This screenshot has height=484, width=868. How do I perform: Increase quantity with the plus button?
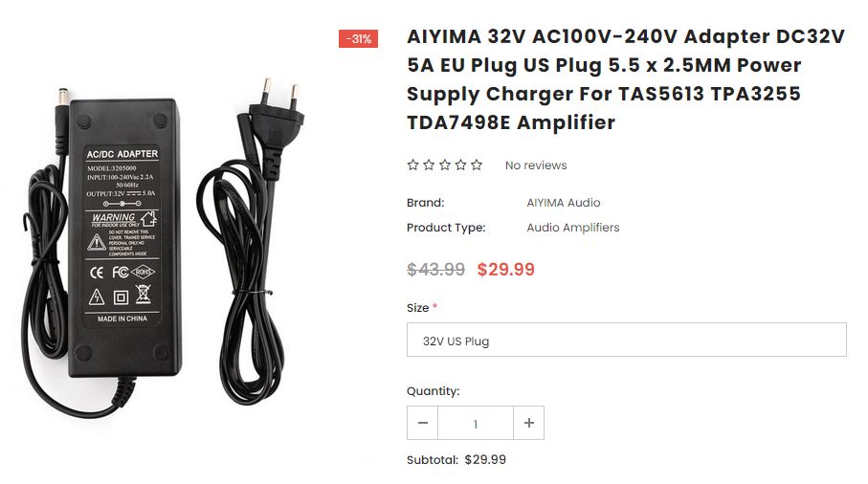tap(528, 423)
